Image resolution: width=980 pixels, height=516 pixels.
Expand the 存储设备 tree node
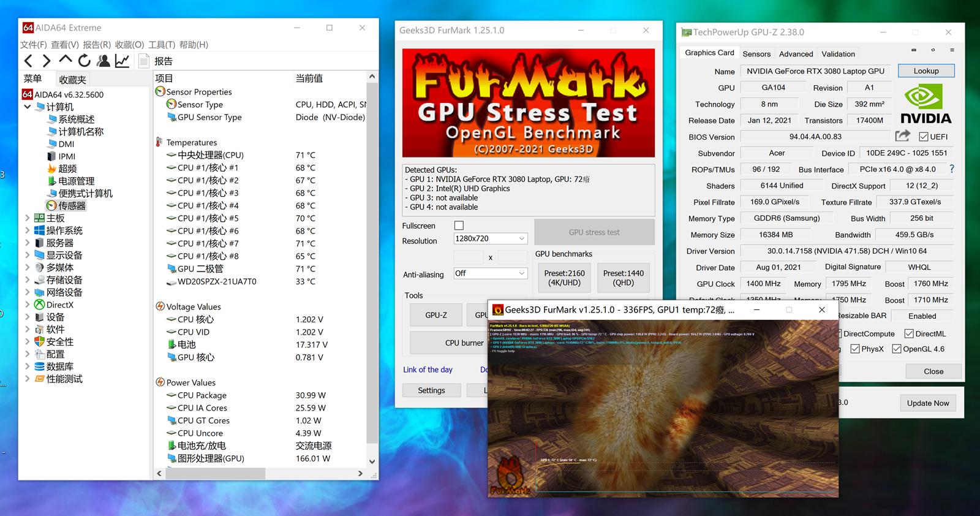28,280
